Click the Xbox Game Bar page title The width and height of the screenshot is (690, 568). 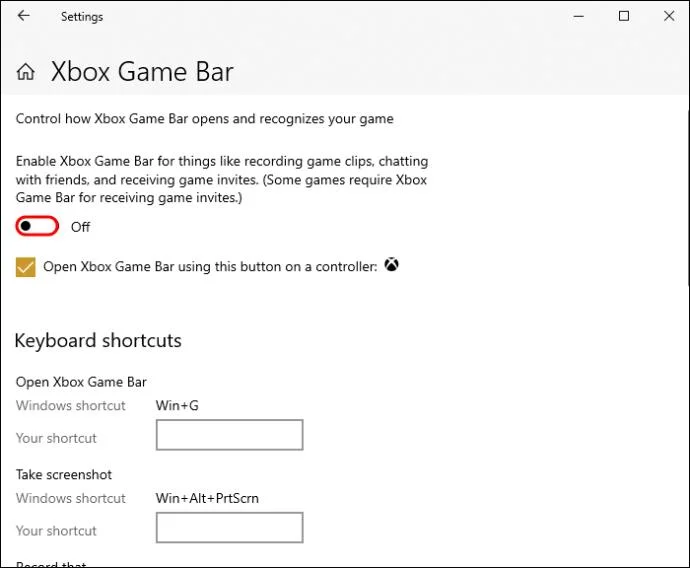[x=142, y=71]
